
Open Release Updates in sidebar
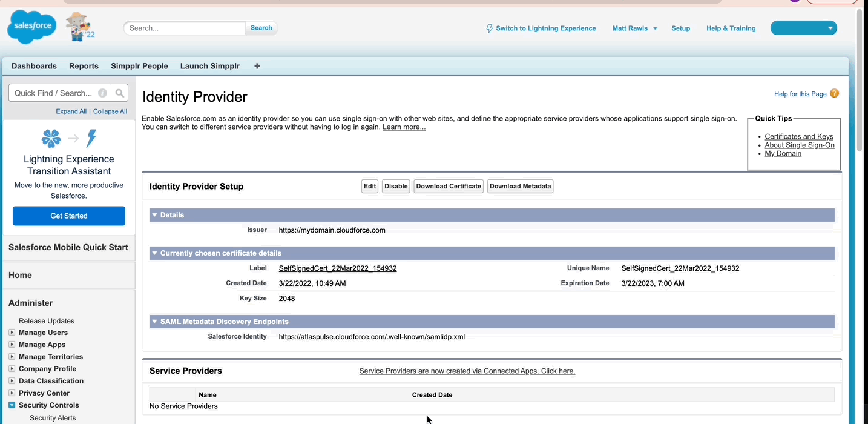pyautogui.click(x=47, y=321)
